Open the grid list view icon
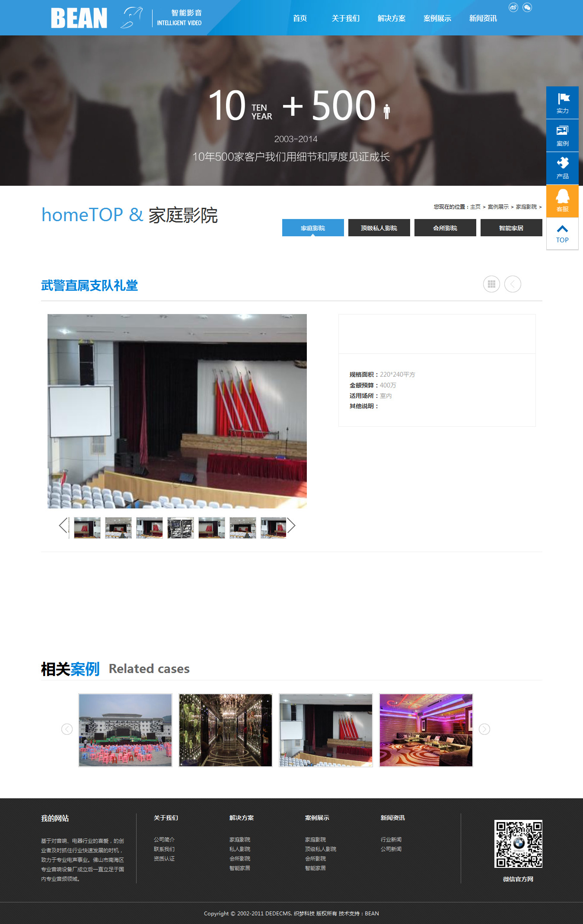The height and width of the screenshot is (924, 583). [x=491, y=284]
